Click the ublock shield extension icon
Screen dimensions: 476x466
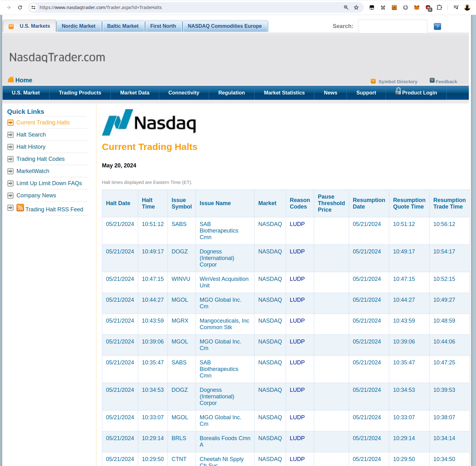click(x=428, y=8)
